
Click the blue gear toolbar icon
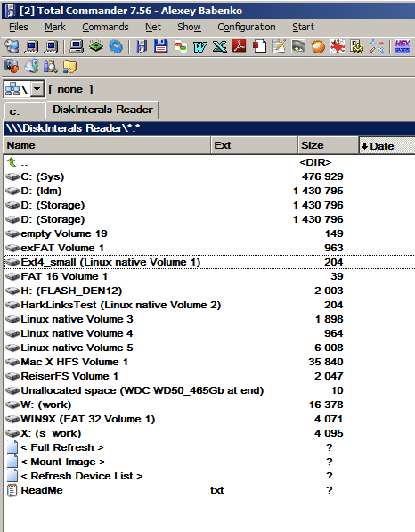point(116,46)
